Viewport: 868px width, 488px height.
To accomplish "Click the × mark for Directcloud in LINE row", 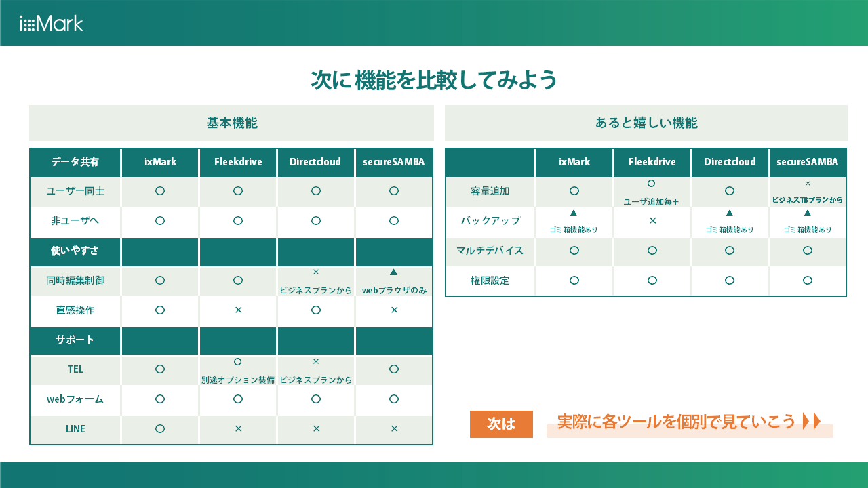I will pyautogui.click(x=316, y=428).
